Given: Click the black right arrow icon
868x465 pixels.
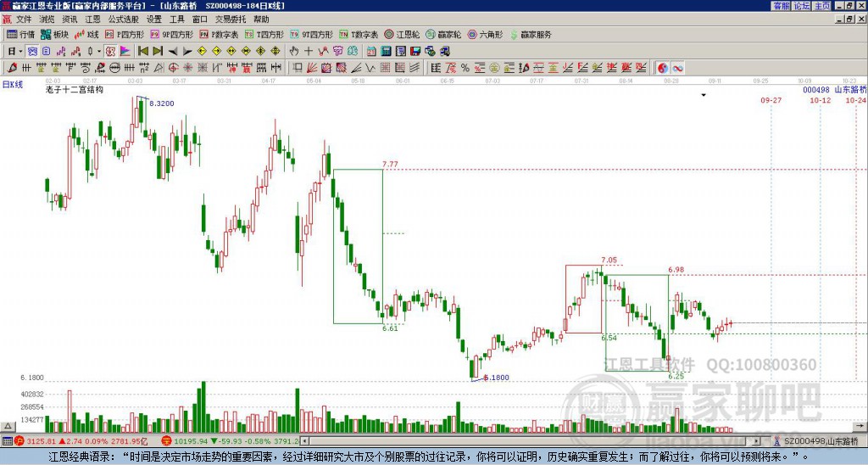Looking at the screenshot, I should click(187, 52).
